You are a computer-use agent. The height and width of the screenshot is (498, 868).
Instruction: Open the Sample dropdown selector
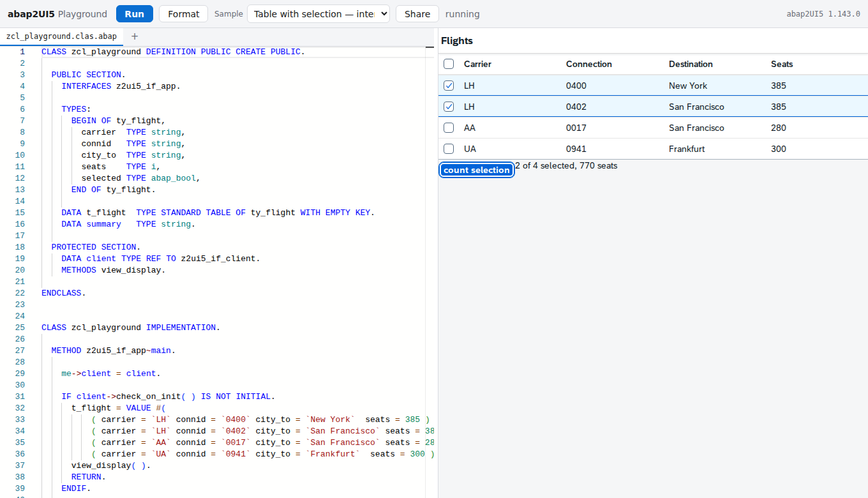[318, 14]
